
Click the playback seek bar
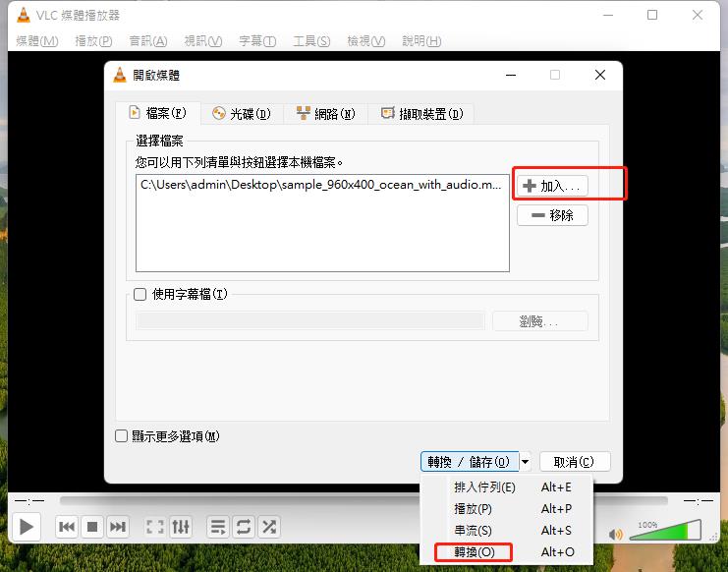[364, 500]
